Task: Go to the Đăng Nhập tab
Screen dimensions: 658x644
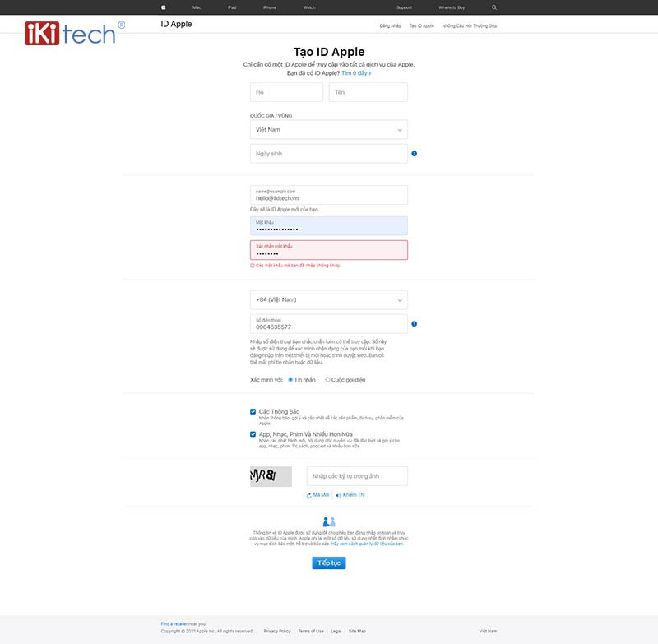Action: (x=390, y=26)
